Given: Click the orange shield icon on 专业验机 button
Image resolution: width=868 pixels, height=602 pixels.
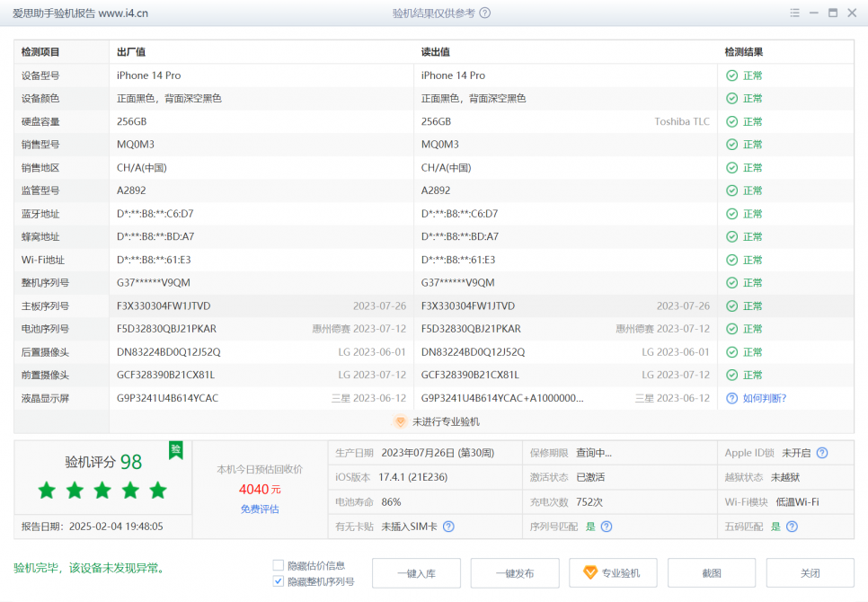Looking at the screenshot, I should [590, 572].
